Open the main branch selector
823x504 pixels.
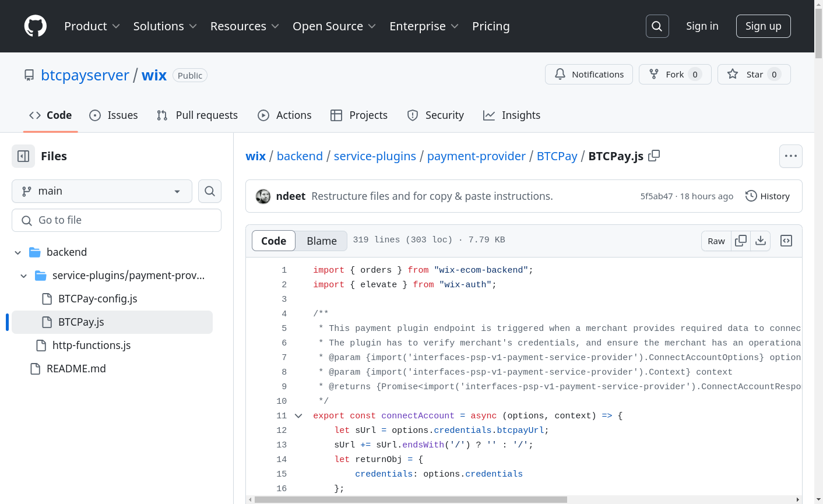(x=102, y=191)
